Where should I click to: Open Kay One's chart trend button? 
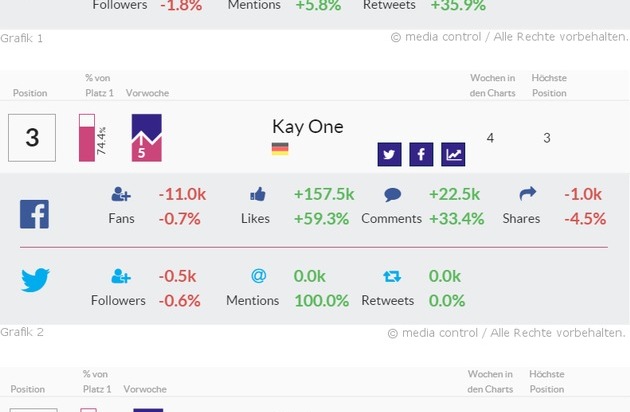tap(453, 154)
